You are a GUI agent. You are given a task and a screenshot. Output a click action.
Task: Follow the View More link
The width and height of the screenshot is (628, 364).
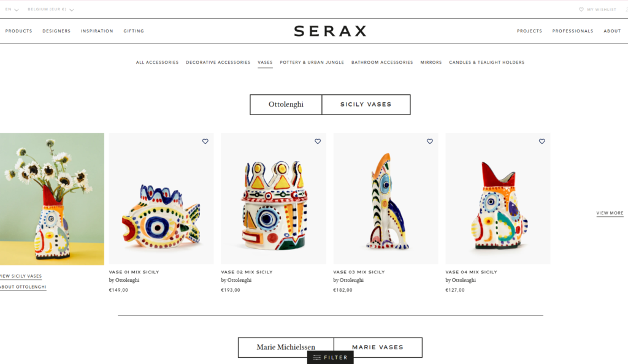[610, 213]
